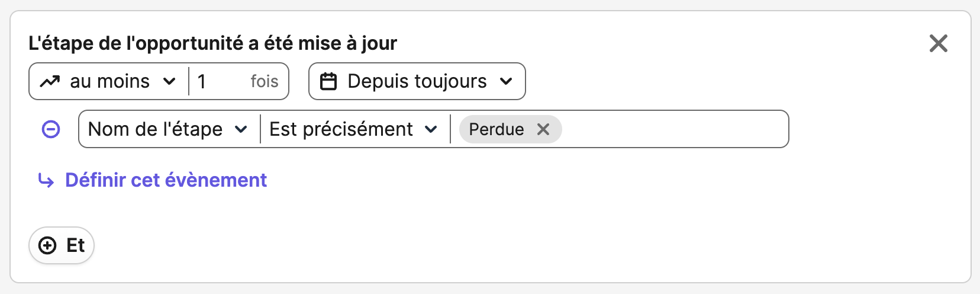Open the "au moins" frequency dropdown
This screenshot has width=980, height=294.
pyautogui.click(x=109, y=81)
